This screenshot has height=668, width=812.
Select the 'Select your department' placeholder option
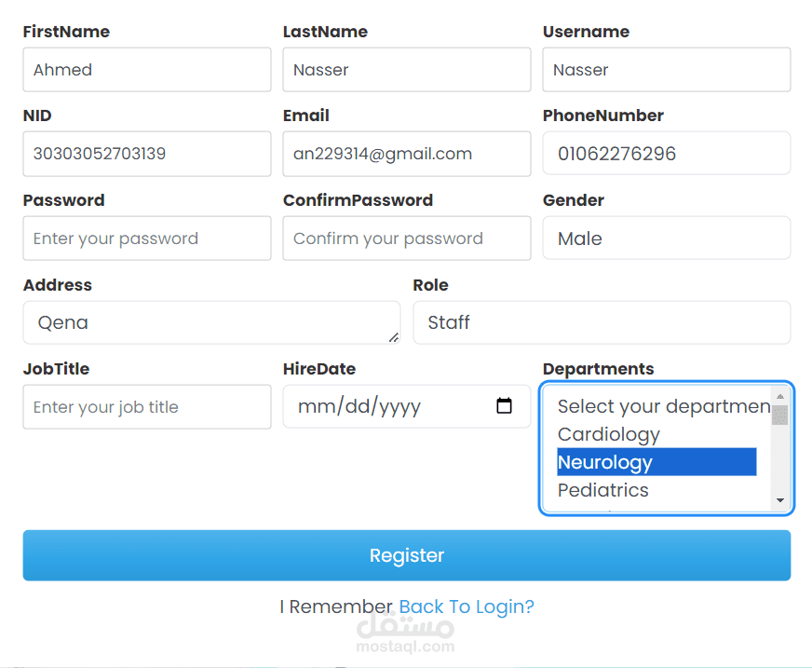coord(663,406)
